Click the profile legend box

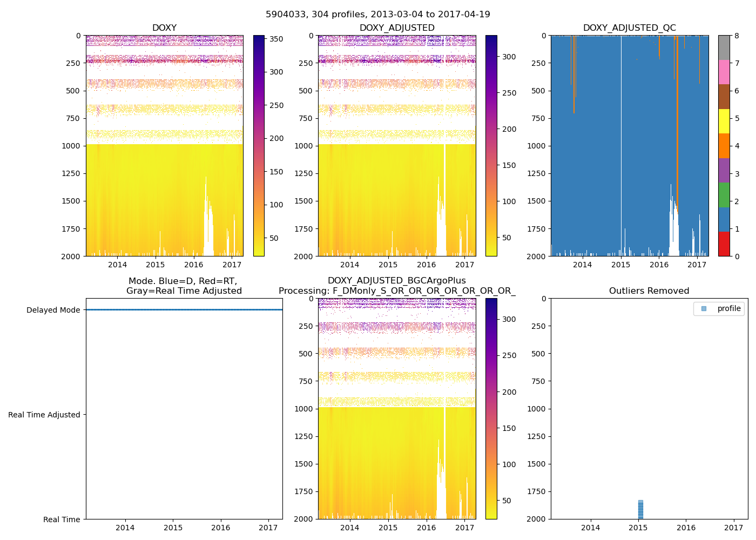(x=719, y=308)
